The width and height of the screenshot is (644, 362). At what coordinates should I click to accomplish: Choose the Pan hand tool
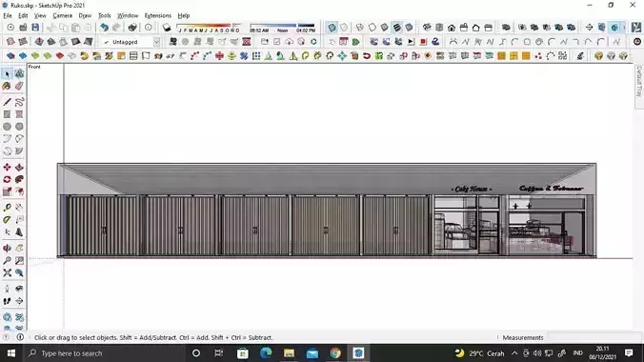tap(19, 249)
